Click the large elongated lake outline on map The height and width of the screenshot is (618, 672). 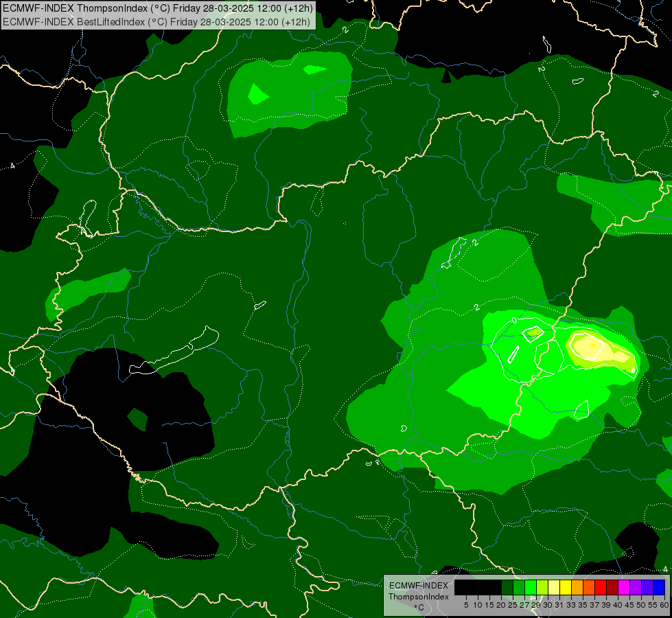pos(174,350)
